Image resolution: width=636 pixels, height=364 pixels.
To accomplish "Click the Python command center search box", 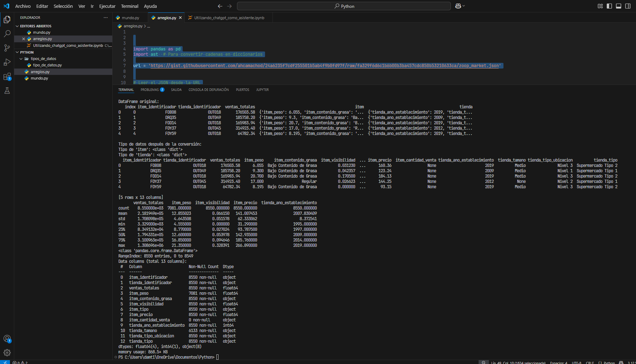I will (x=344, y=6).
